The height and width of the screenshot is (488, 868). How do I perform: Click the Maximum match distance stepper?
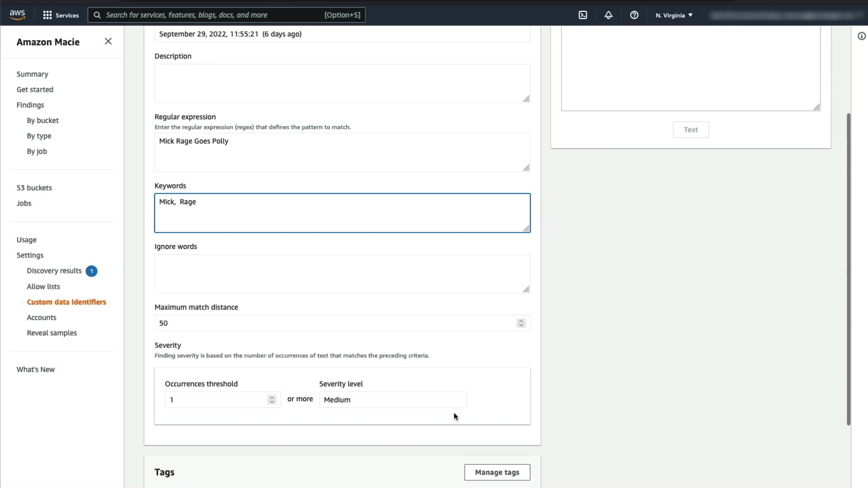[x=521, y=323]
